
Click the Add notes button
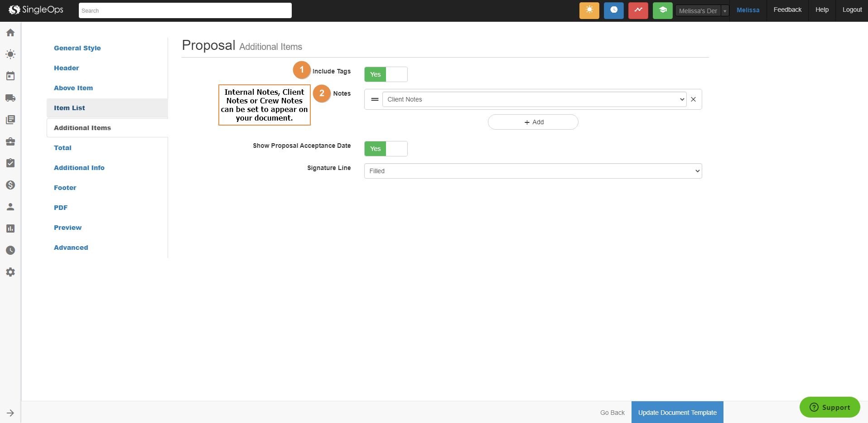(533, 122)
